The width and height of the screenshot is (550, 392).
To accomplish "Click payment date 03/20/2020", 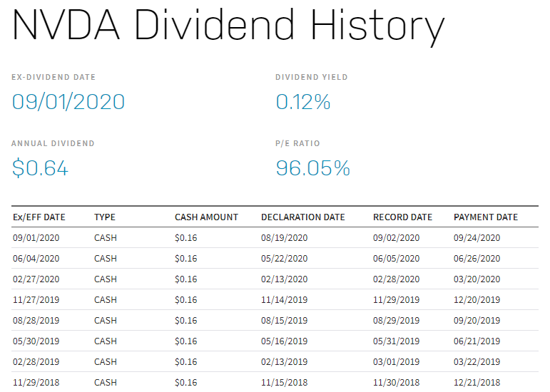I will pyautogui.click(x=477, y=279).
